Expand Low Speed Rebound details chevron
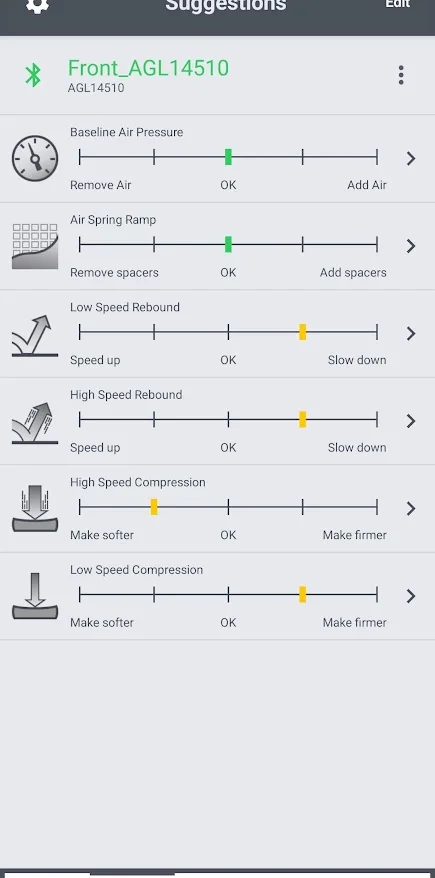 pos(411,333)
